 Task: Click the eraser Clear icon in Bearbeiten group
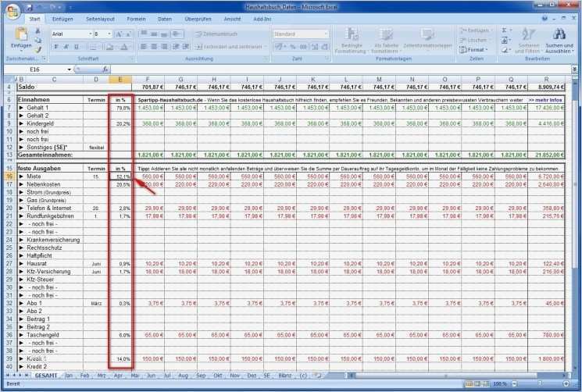point(505,49)
